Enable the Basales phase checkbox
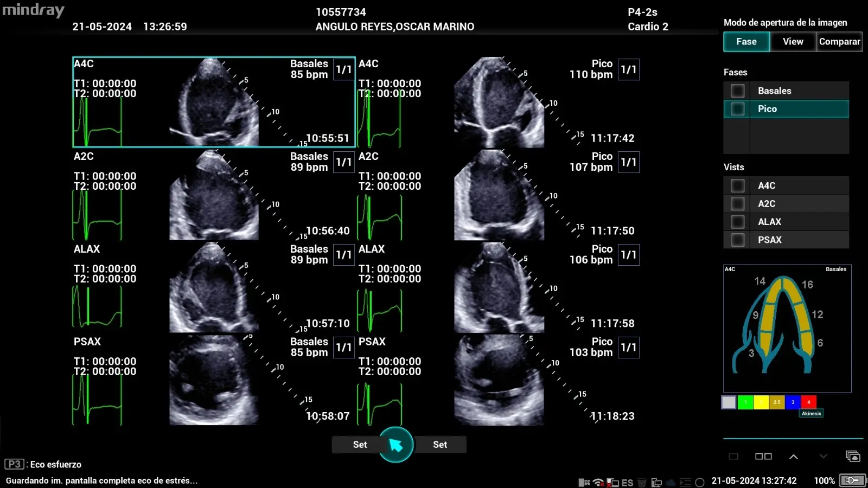 pos(737,91)
